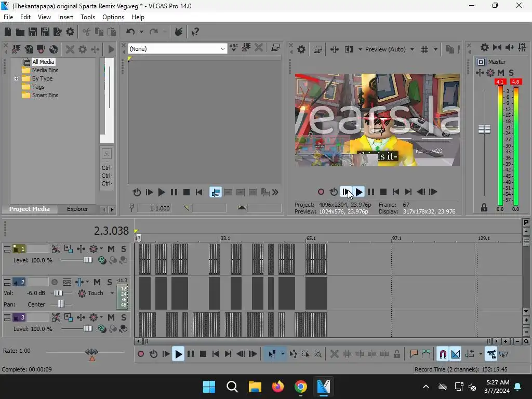Viewport: 532px width, 399px height.
Task: Arm Track 2 for record
Action: [54, 282]
